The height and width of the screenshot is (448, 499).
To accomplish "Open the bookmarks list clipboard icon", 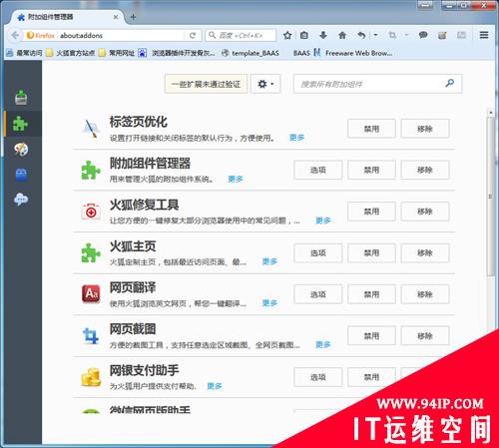I will 304,35.
